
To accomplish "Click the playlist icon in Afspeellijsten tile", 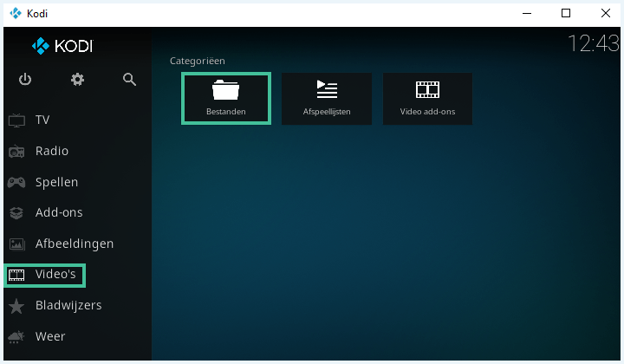I will 327,89.
